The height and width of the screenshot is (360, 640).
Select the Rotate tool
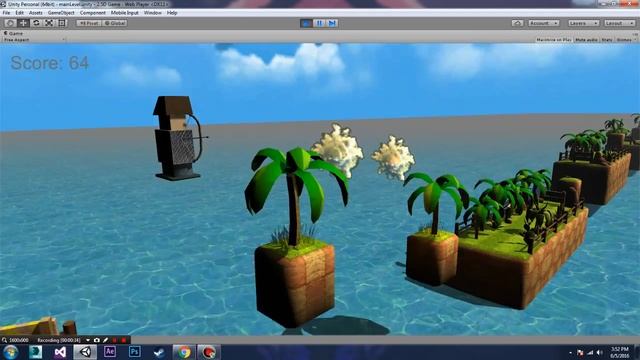[36, 23]
